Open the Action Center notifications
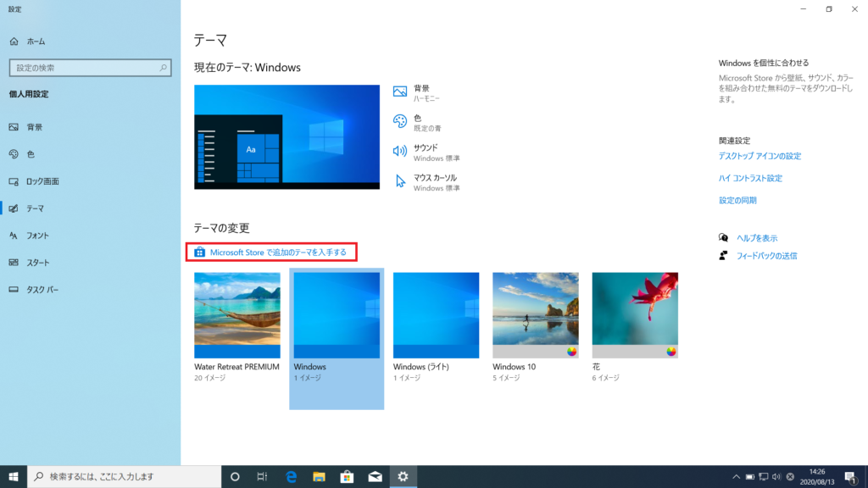 click(x=851, y=476)
